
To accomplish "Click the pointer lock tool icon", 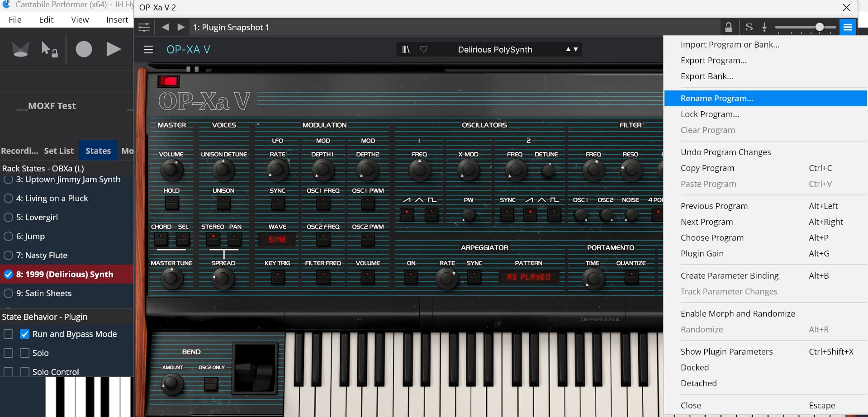I will (x=49, y=49).
